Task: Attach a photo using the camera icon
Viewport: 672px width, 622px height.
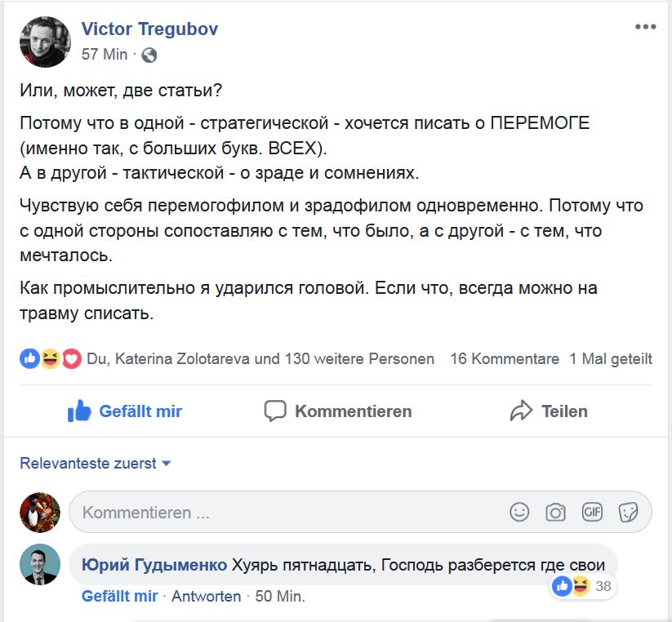Action: click(556, 512)
